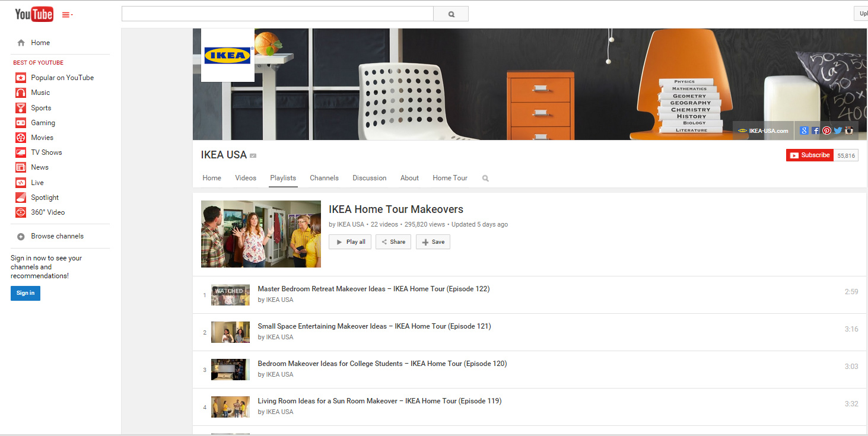This screenshot has width=868, height=436.
Task: Open the Episode 120 video thumbnail
Action: click(230, 370)
